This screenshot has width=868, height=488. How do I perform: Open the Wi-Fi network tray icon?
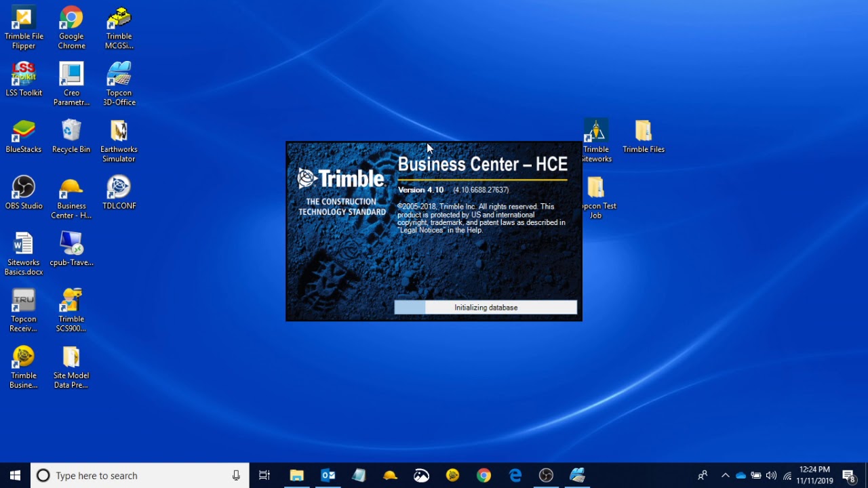(x=787, y=475)
